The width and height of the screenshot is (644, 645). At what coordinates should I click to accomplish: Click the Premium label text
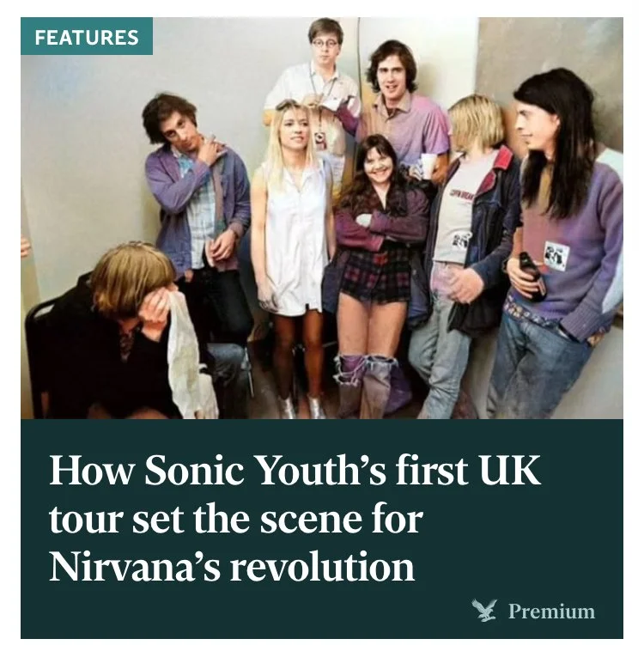click(551, 611)
